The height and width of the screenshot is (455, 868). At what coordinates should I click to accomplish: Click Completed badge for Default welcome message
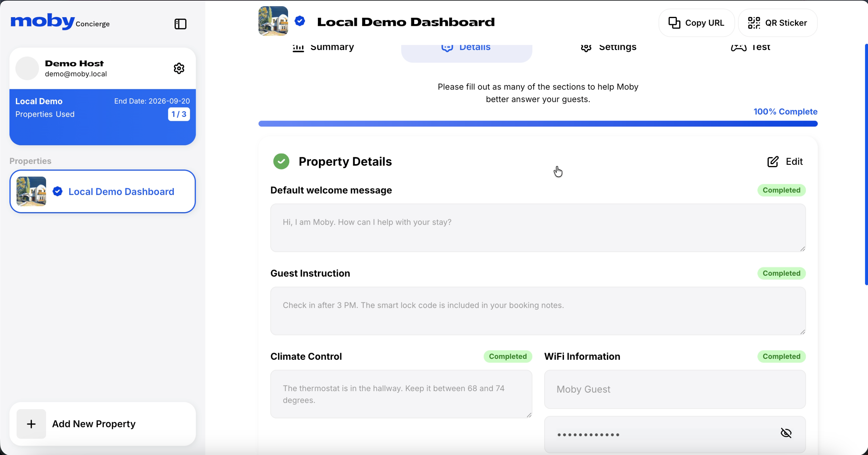781,190
